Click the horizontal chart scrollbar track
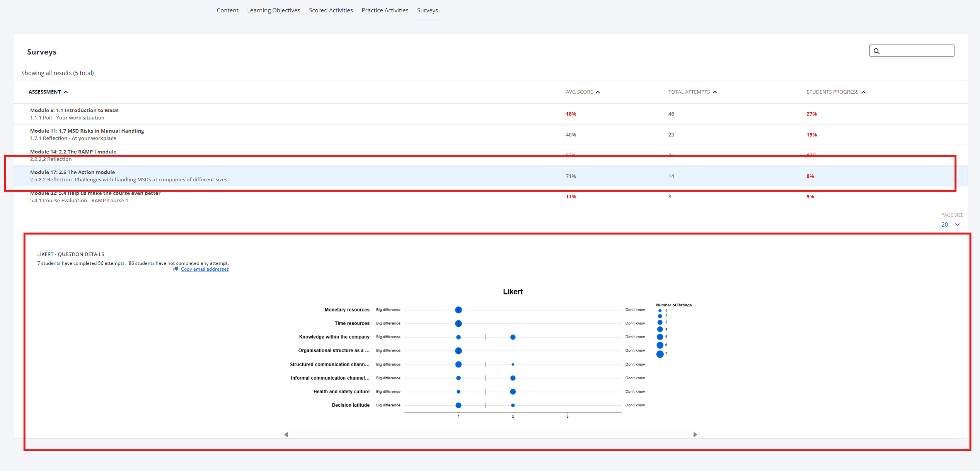This screenshot has height=471, width=980. coord(490,435)
